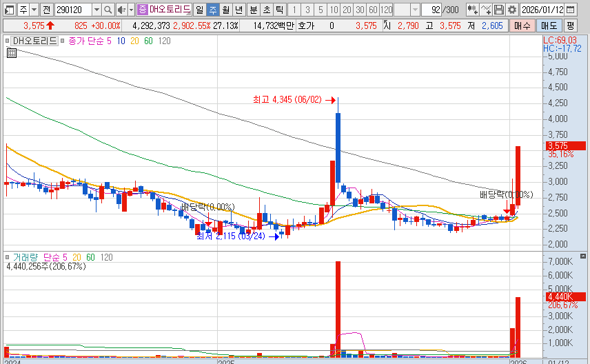The image size is (590, 364).
Task: Expand the stock code history dropdown
Action: pyautogui.click(x=96, y=10)
